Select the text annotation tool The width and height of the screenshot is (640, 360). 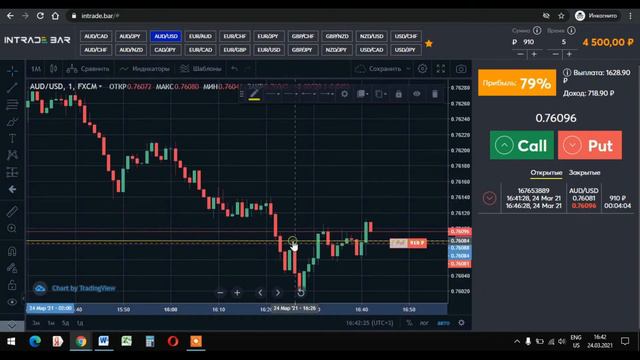click(x=12, y=138)
